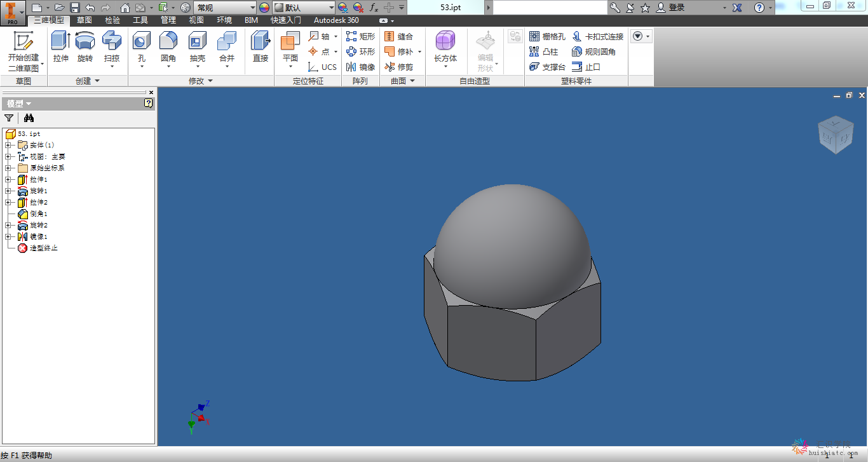Switch to the 管理 ribbon tab
This screenshot has width=868, height=462.
(168, 20)
